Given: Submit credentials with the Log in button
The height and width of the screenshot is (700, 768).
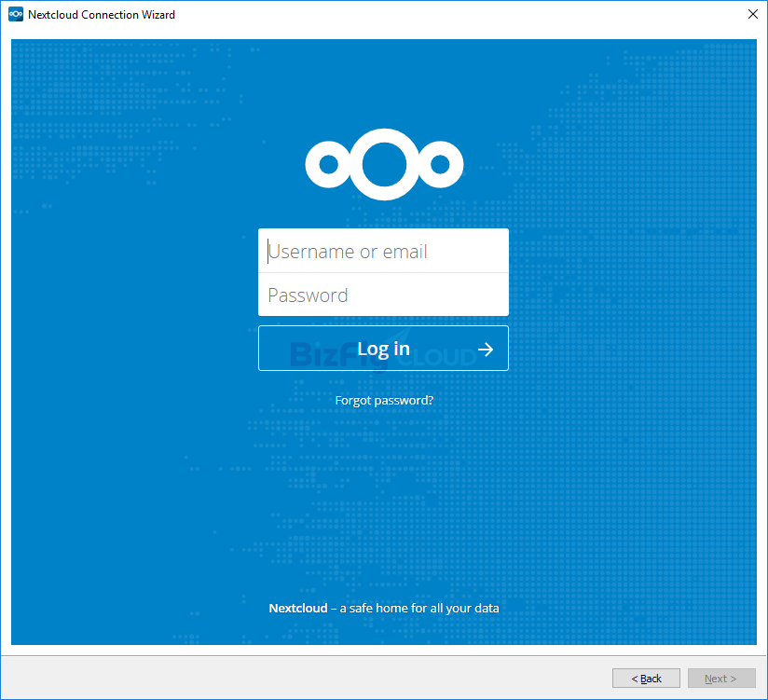Looking at the screenshot, I should 383,349.
